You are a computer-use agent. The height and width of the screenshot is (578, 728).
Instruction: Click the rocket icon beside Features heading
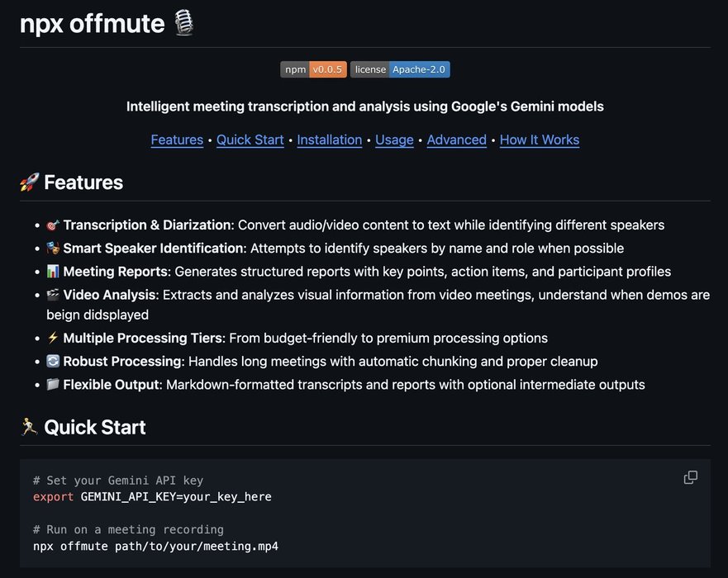click(x=29, y=182)
